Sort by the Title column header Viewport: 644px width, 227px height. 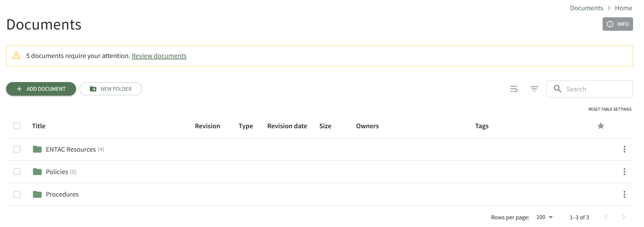[39, 126]
